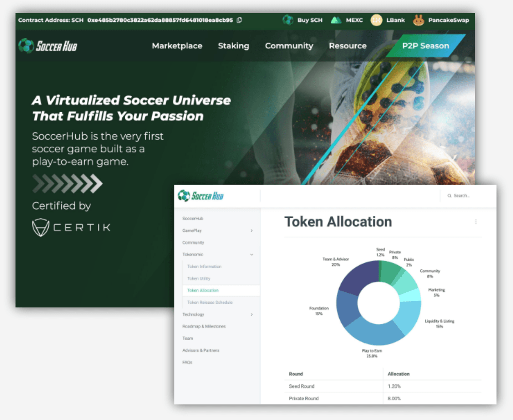The width and height of the screenshot is (513, 420).
Task: Click the Soccer Hub logo in dark header
Action: click(48, 46)
